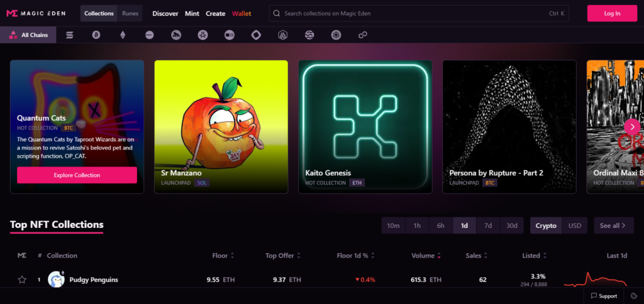The image size is (644, 304).
Task: Click the 615.3 ETH volume value
Action: click(x=426, y=280)
